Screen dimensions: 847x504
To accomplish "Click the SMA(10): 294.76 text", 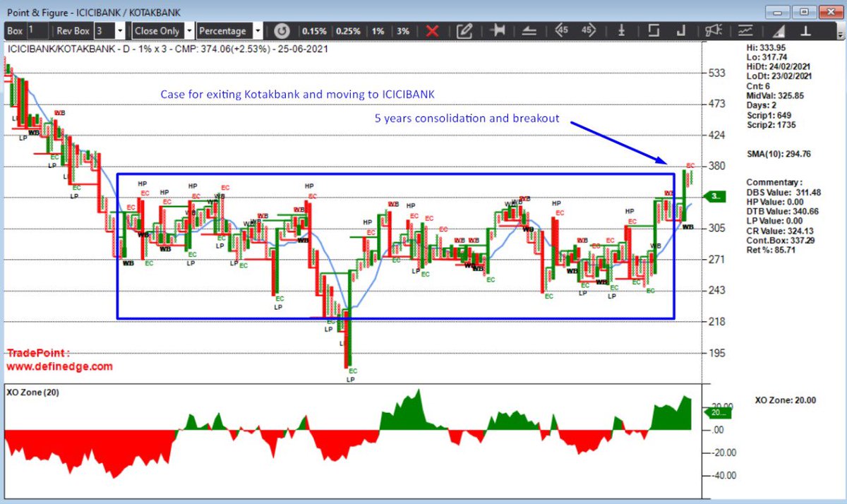I will [778, 154].
